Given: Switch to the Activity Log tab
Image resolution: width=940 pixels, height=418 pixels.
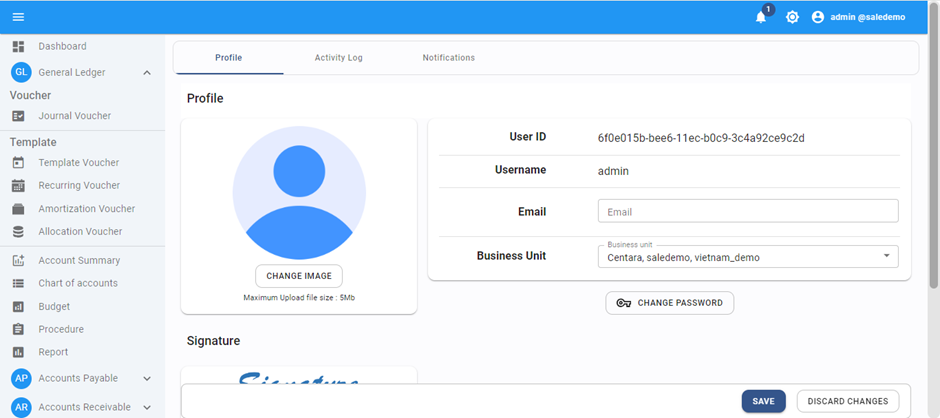Looking at the screenshot, I should coord(338,58).
